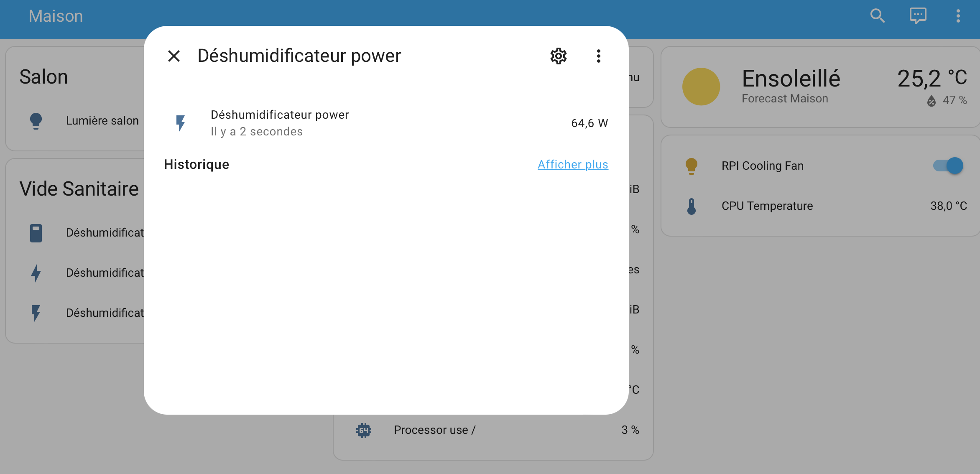The width and height of the screenshot is (980, 474).
Task: Click the dehumidifier device icon in Vide Sanitaire
Action: click(36, 233)
